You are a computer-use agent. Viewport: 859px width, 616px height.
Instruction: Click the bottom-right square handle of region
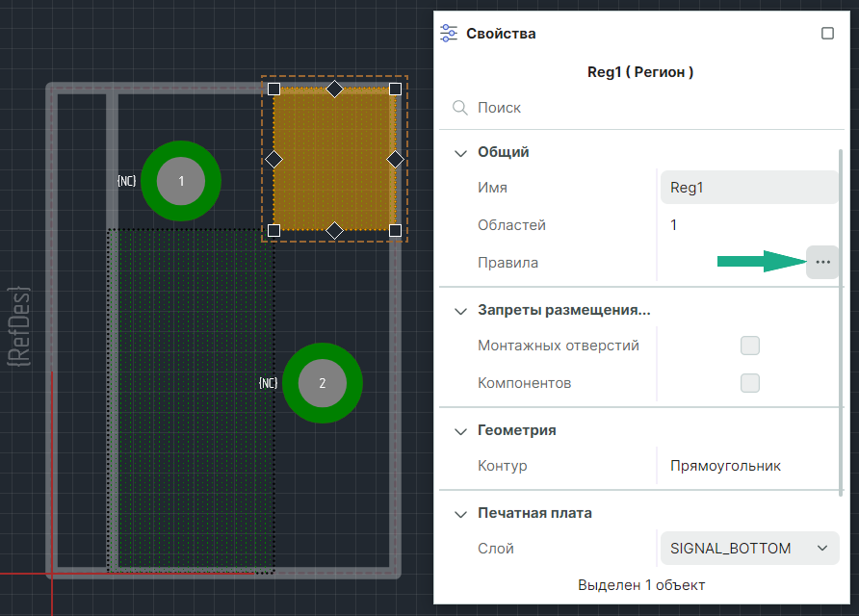[395, 230]
